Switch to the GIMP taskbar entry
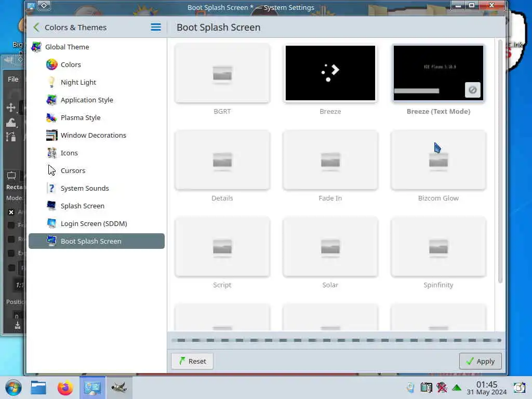 [x=119, y=388]
